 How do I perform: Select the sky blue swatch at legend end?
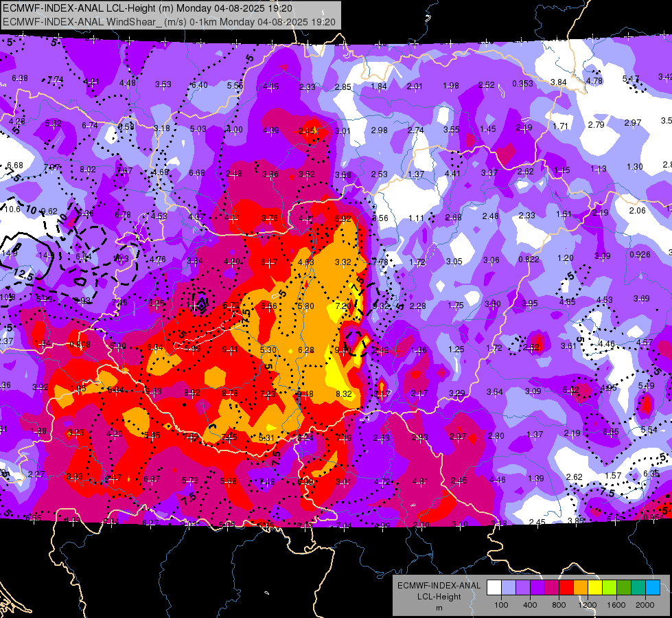click(653, 588)
